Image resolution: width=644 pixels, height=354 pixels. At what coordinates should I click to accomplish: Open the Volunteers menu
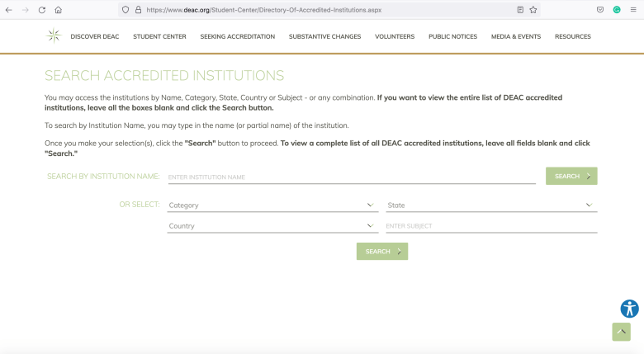tap(395, 36)
